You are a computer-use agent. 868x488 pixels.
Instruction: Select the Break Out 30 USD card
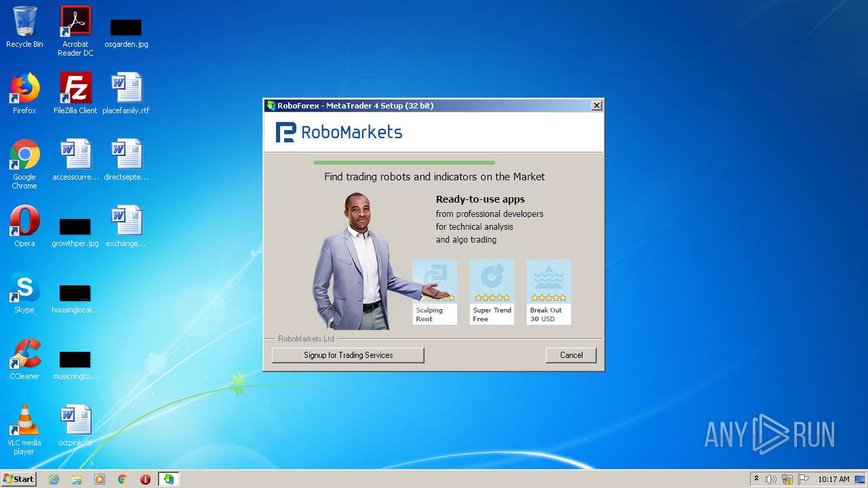[549, 292]
